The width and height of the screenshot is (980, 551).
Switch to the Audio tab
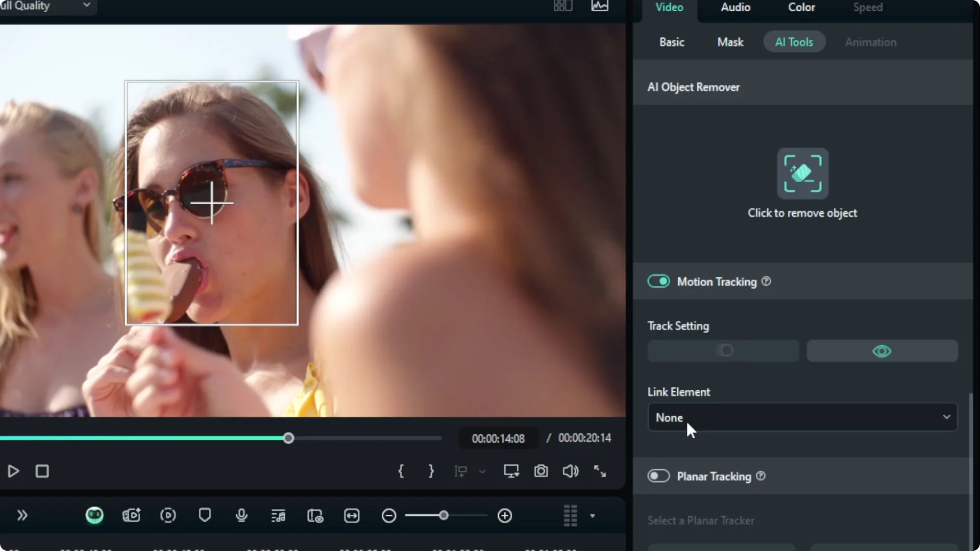(x=735, y=7)
